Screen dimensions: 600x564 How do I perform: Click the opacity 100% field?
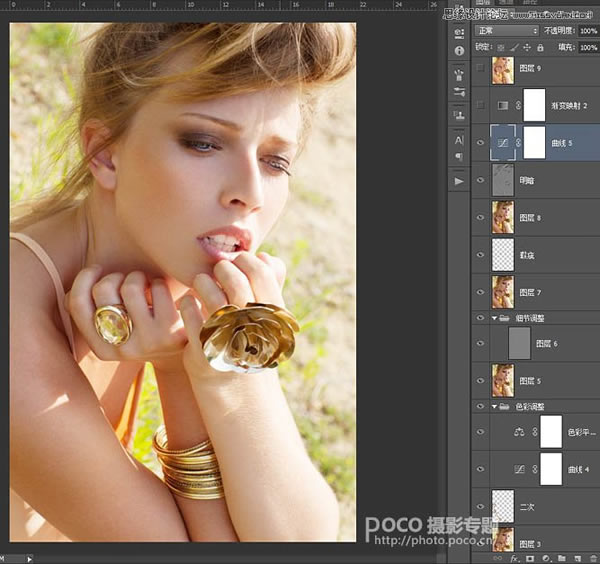coord(589,31)
